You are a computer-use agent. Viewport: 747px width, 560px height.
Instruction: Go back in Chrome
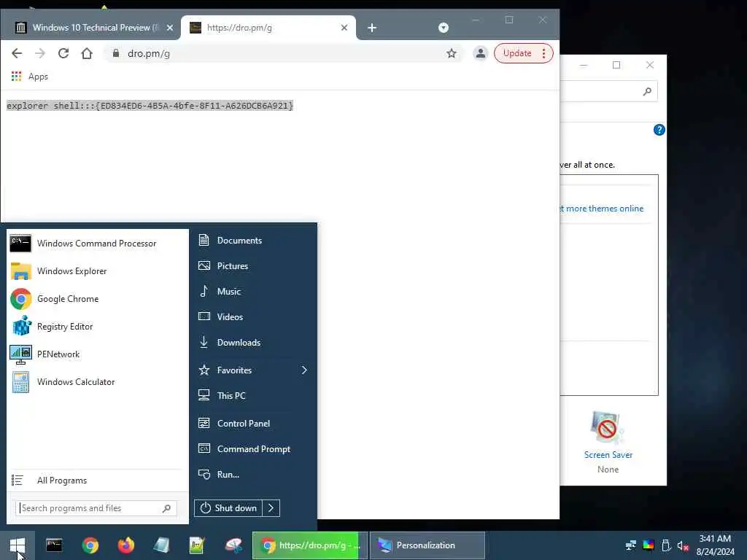point(17,53)
